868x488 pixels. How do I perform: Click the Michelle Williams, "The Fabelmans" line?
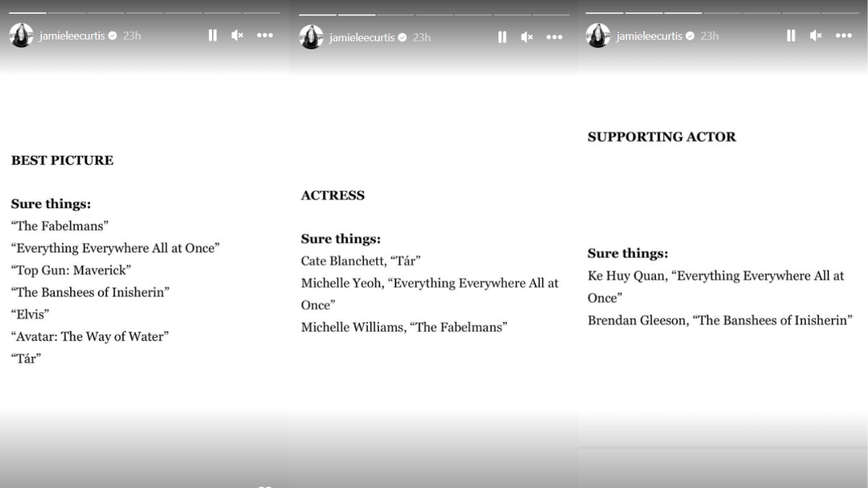(x=404, y=327)
